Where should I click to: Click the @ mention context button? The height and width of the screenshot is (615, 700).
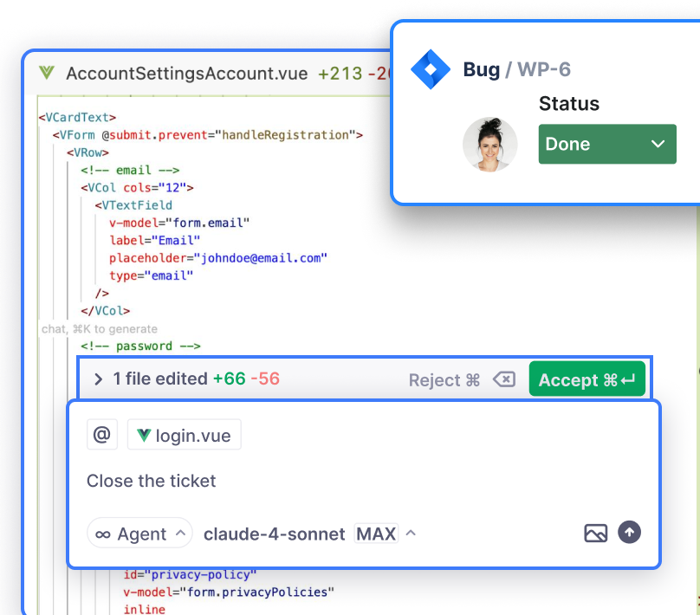click(x=102, y=436)
